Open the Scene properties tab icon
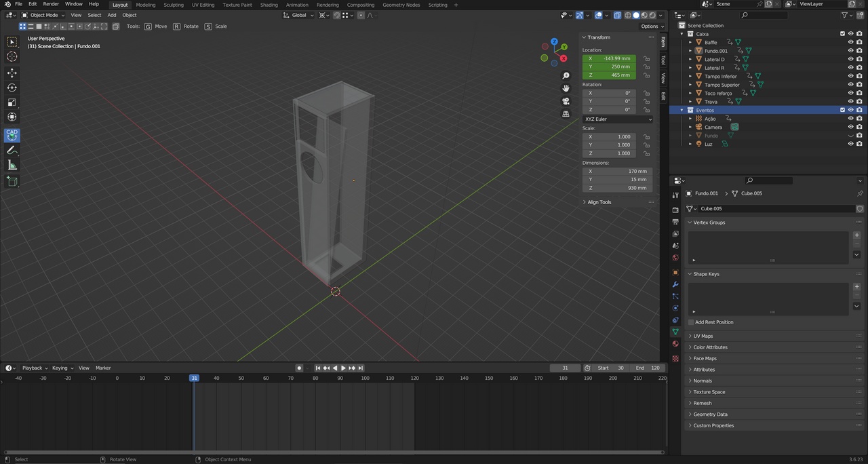The image size is (868, 464). (x=675, y=246)
